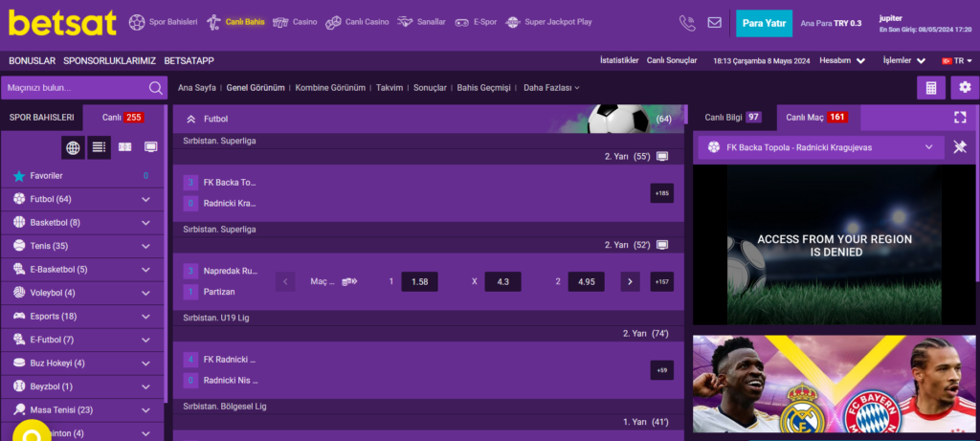
Task: Open the FK Backa Topola match selector
Action: pos(820,147)
